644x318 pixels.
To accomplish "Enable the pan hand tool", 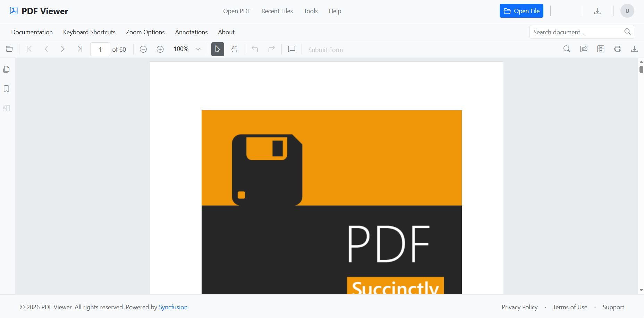I will click(x=235, y=49).
